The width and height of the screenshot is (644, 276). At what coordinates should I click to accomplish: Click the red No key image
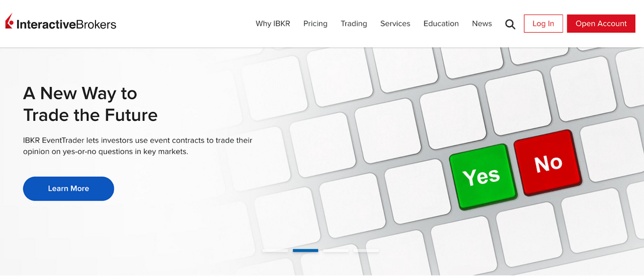point(548,164)
